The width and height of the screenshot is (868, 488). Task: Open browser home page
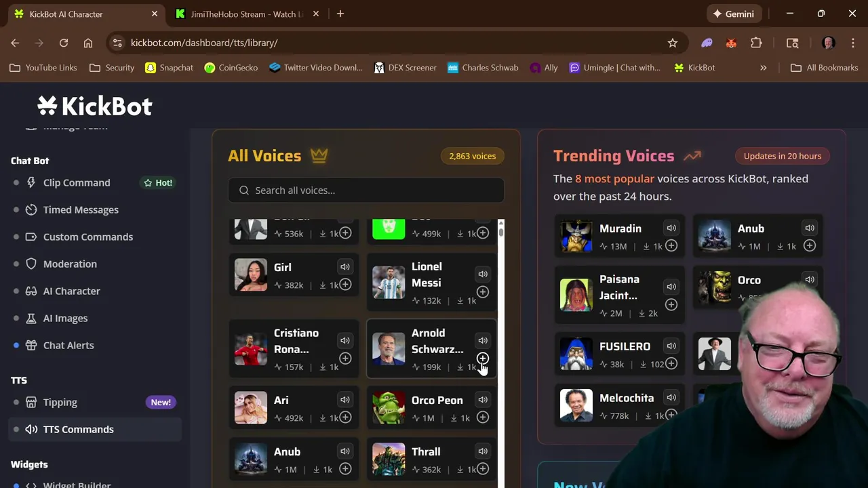pyautogui.click(x=88, y=43)
